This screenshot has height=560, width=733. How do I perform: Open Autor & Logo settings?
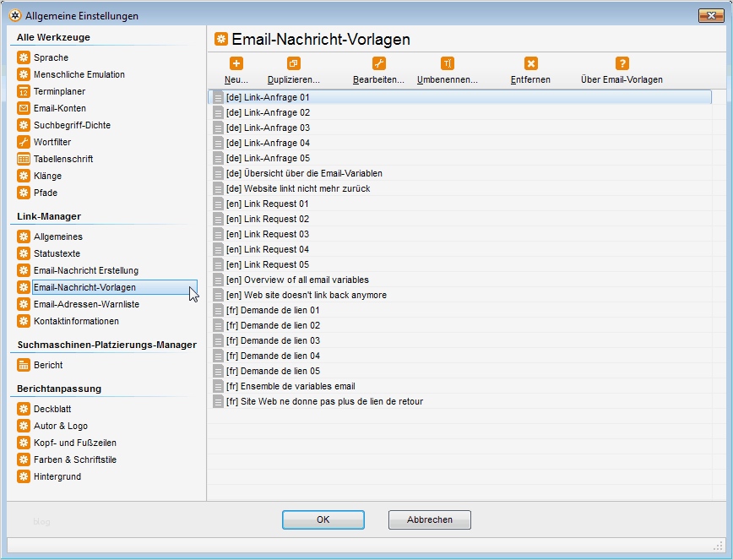tap(61, 426)
